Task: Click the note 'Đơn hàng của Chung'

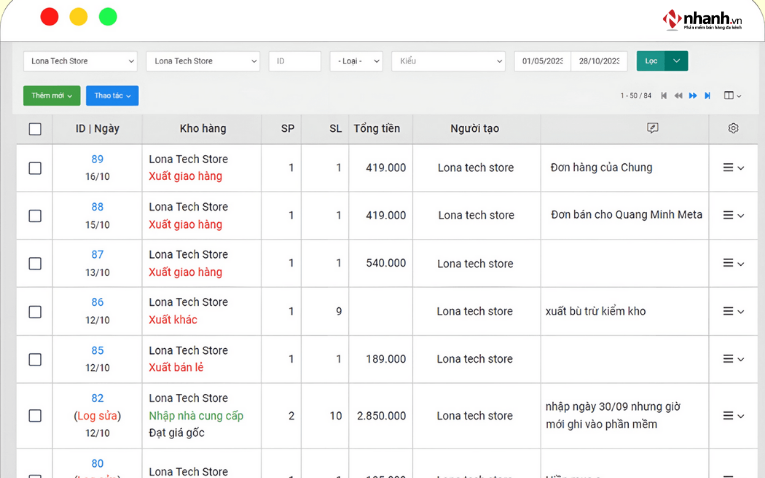Action: click(x=601, y=167)
